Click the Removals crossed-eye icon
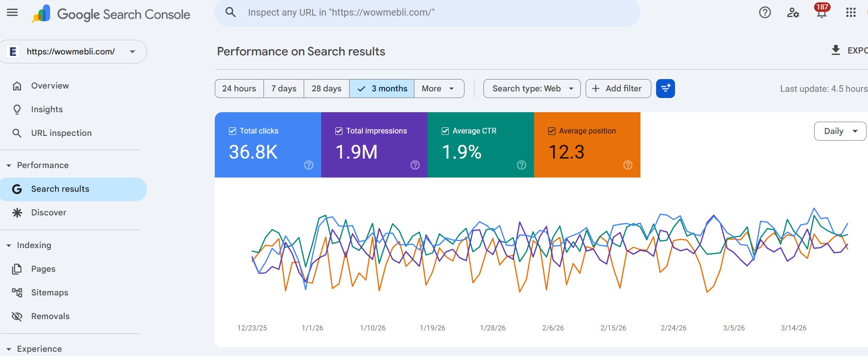The image size is (868, 356). point(17,316)
